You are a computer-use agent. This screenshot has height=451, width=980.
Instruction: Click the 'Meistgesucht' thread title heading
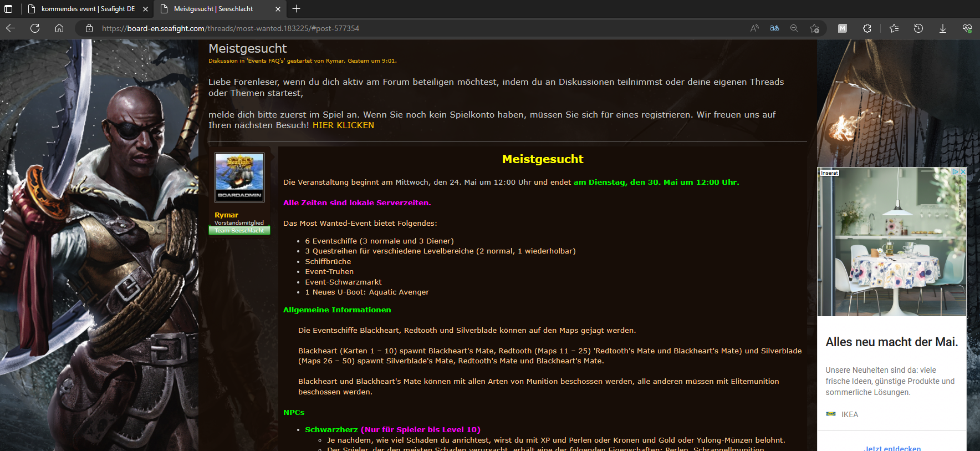pyautogui.click(x=248, y=49)
